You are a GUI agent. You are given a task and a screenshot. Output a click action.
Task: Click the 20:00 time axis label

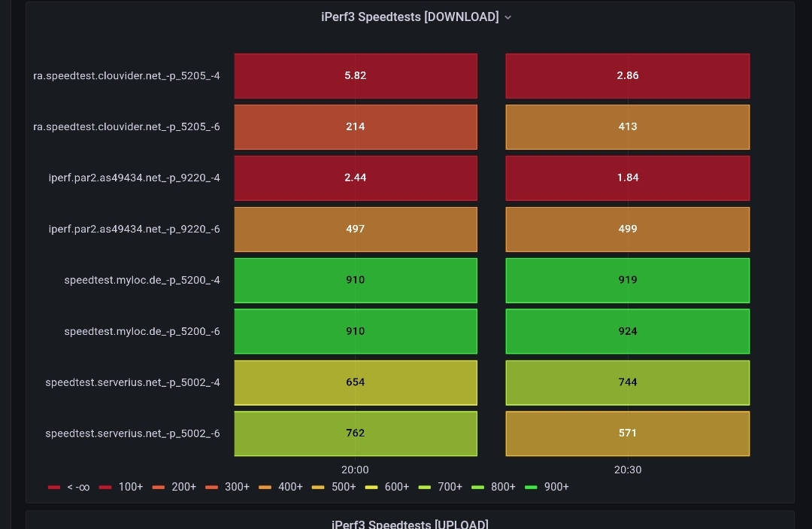(x=355, y=470)
